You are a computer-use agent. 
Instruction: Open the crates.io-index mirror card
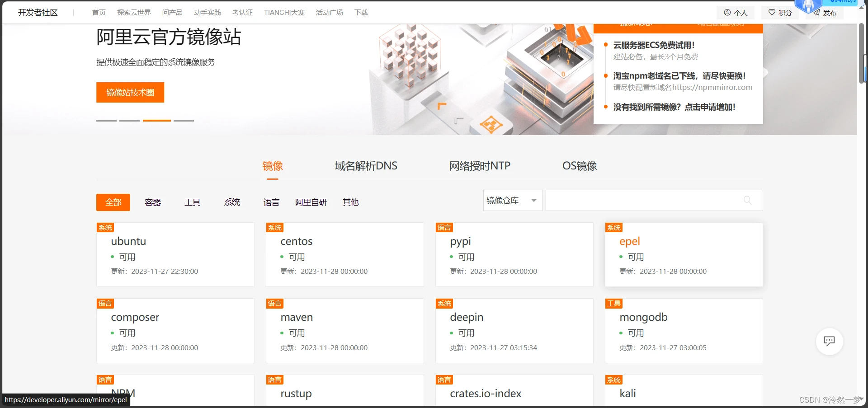tap(514, 391)
